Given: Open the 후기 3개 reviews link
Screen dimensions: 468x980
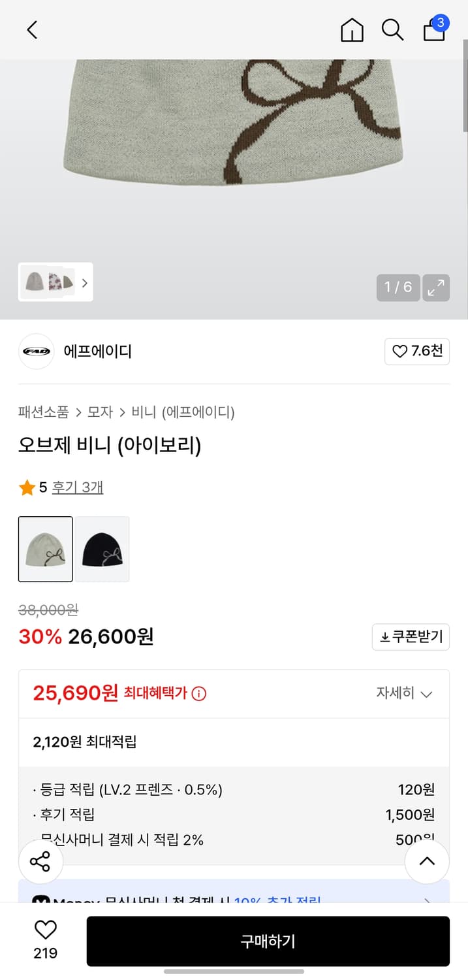Looking at the screenshot, I should 78,487.
